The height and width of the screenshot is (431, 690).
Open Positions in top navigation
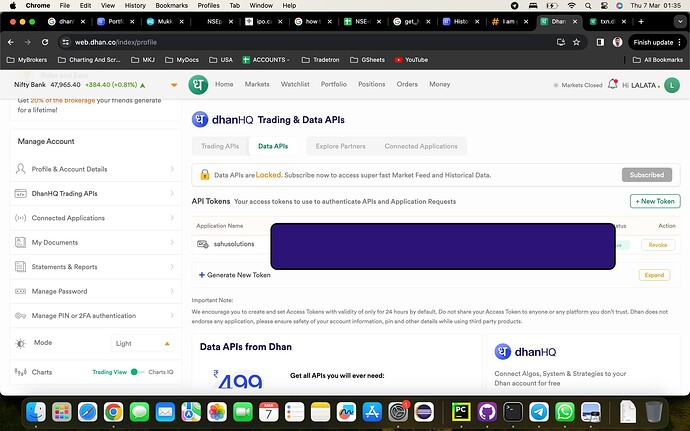[x=371, y=84]
